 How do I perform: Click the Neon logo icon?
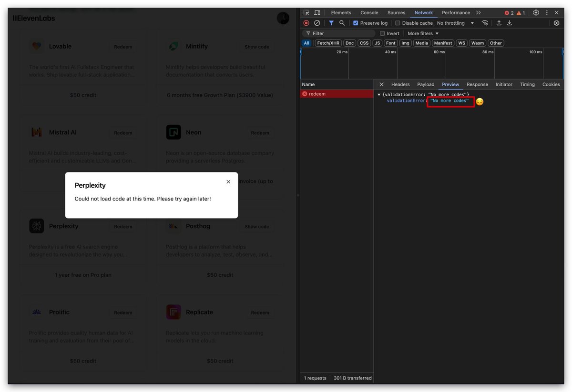click(x=174, y=132)
